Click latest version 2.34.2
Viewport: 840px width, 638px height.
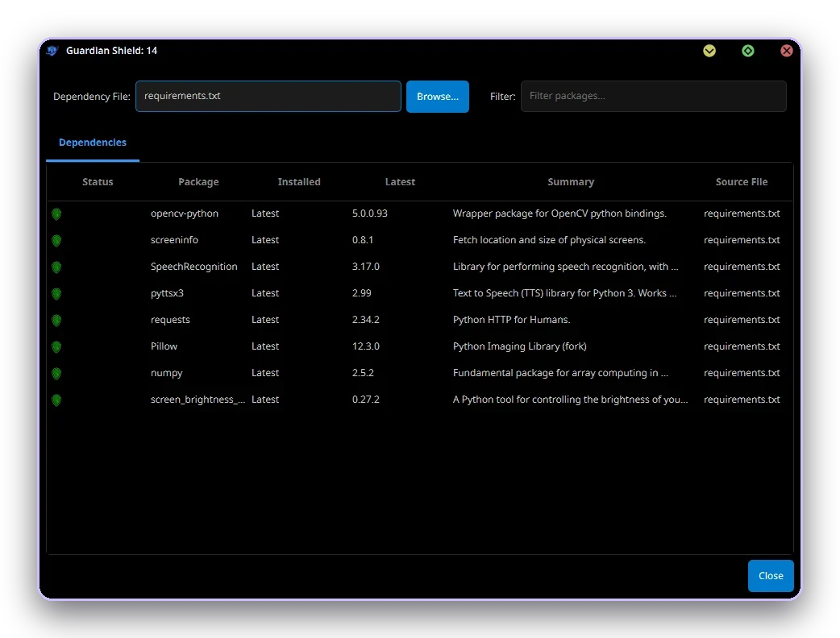tap(366, 320)
